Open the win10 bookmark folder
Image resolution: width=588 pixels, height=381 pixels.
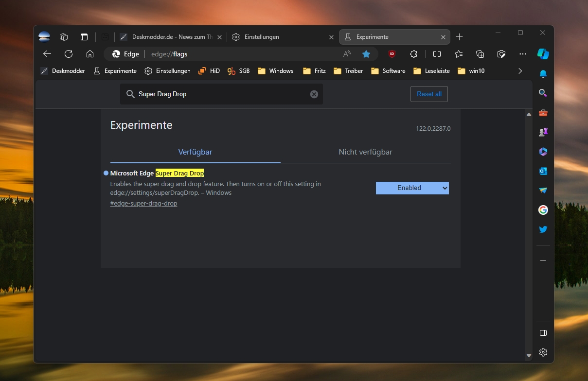click(x=471, y=71)
